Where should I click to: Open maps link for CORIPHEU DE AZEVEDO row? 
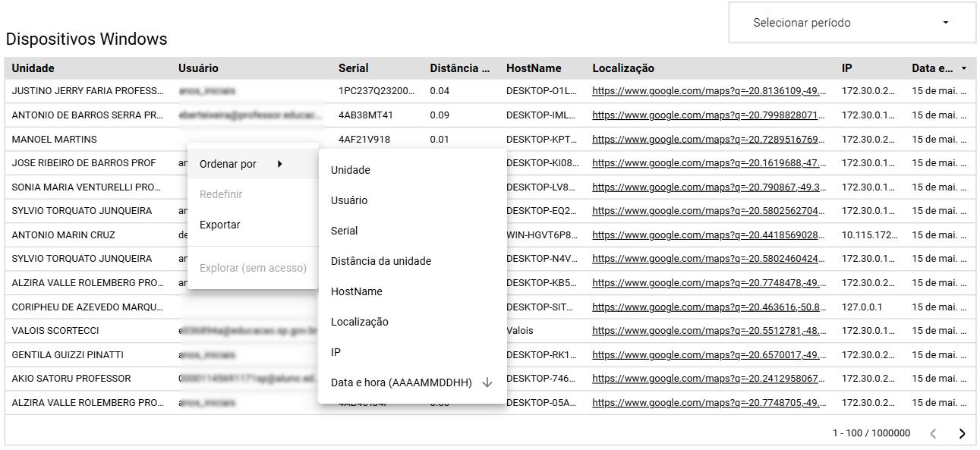click(x=709, y=307)
